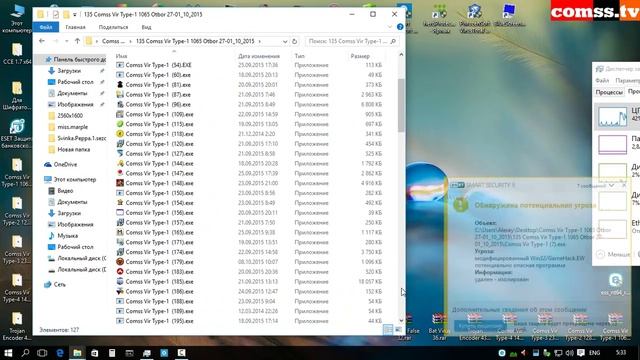This screenshot has height=360, width=640.
Task: Switch to large icons view in status bar
Action: [398, 329]
